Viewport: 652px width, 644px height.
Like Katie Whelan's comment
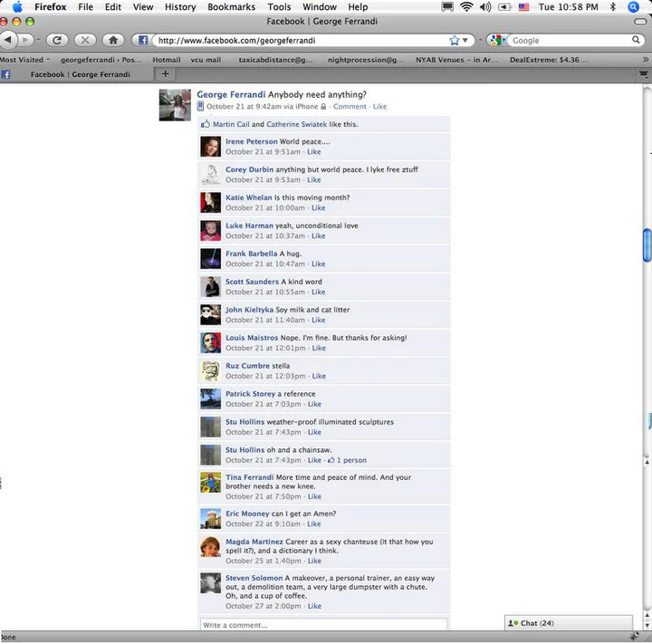(x=319, y=207)
